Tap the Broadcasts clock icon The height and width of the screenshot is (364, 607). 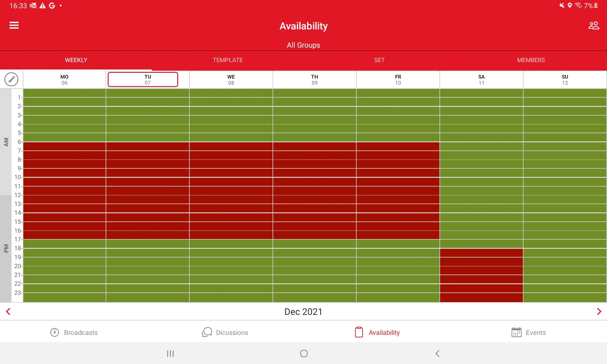(55, 332)
